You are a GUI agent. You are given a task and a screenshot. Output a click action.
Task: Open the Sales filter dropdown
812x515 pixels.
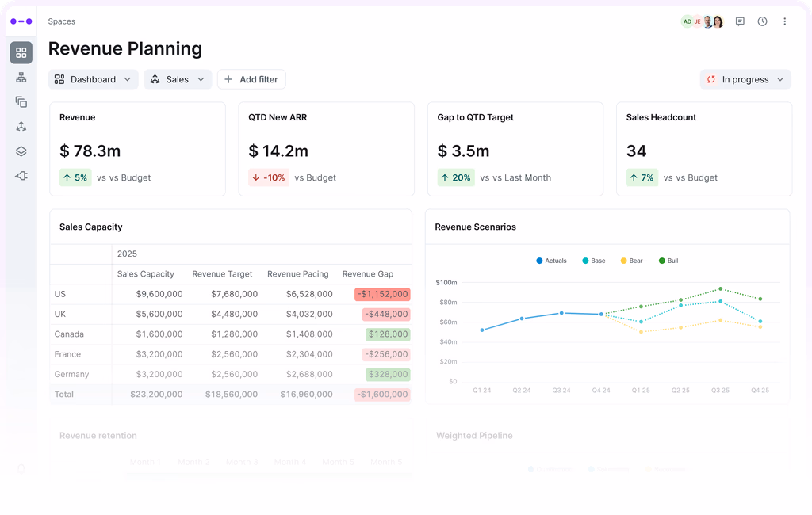pyautogui.click(x=178, y=79)
